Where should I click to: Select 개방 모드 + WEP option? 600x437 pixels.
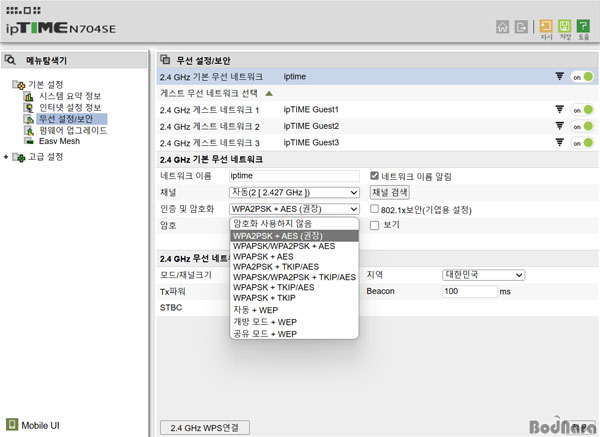click(294, 322)
